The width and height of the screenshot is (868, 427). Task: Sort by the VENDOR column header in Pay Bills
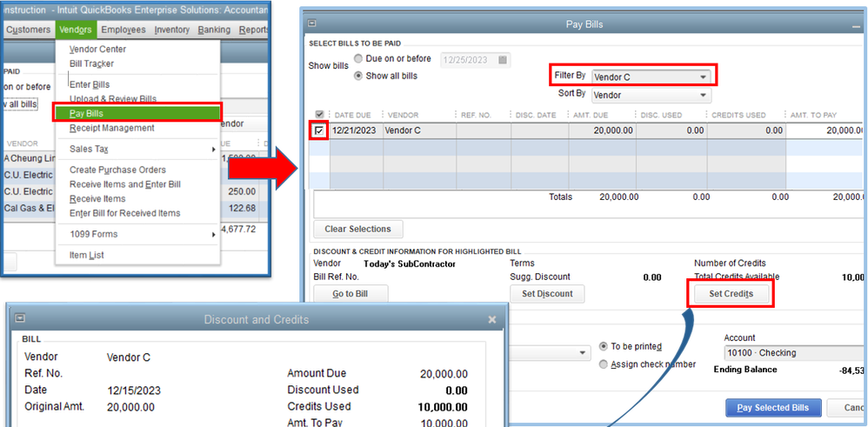pos(403,115)
